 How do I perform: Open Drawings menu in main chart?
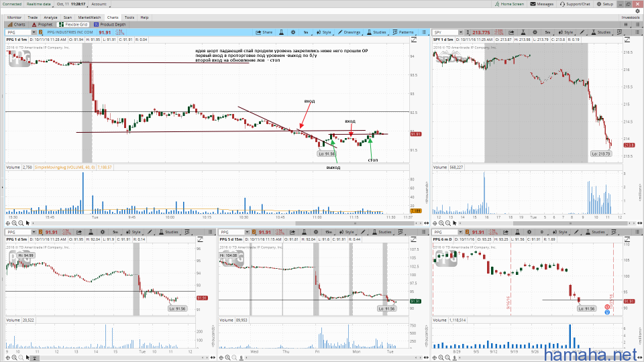click(x=349, y=32)
